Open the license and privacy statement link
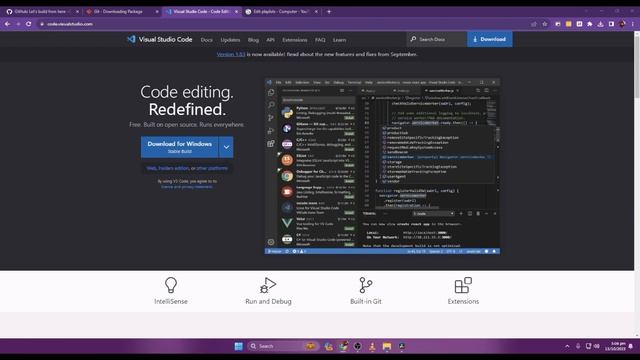The image size is (640, 360). click(187, 187)
